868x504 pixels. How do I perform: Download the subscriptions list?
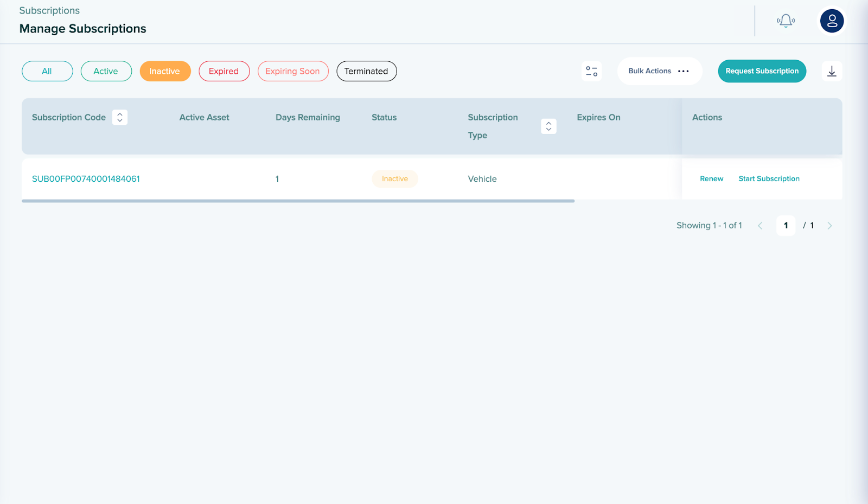point(832,71)
